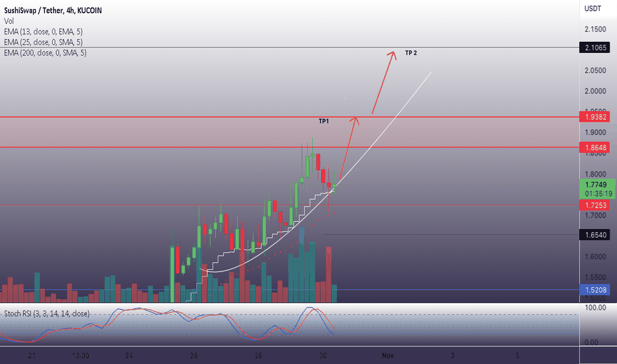617x364 pixels.
Task: Click the 2.0000 price scale value
Action: click(595, 91)
